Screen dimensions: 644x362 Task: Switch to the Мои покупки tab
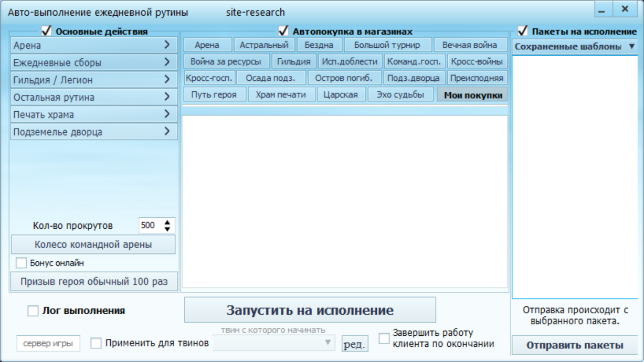tap(472, 95)
